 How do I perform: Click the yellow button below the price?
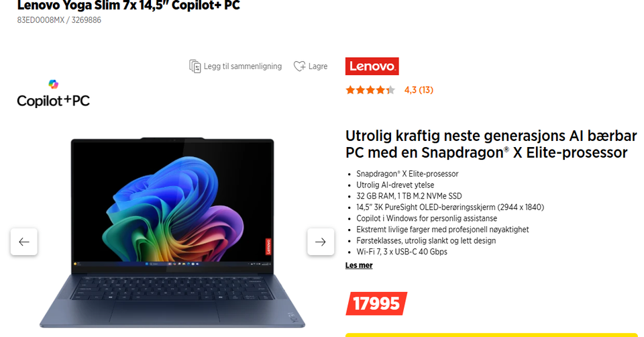[x=491, y=335]
